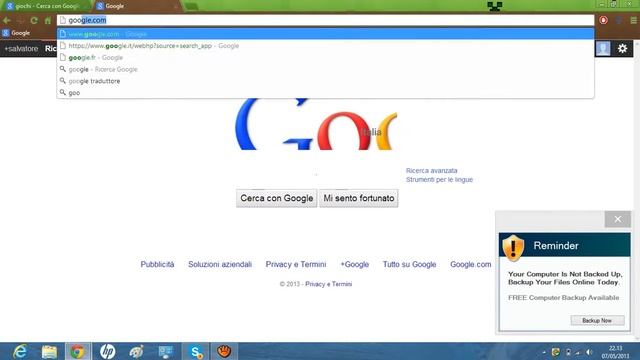
Task: Click the taskbar clock showing 22.13
Action: (615, 352)
